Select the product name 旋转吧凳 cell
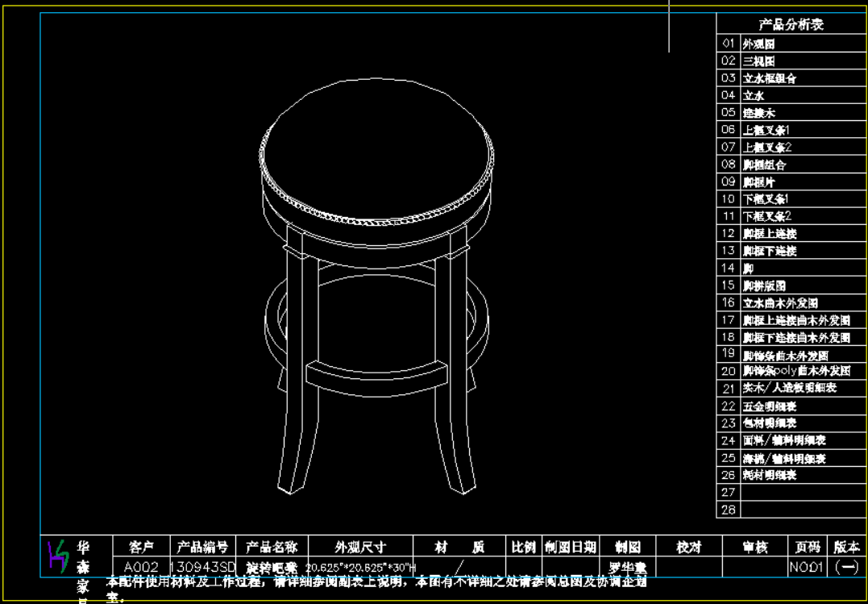 click(x=271, y=567)
